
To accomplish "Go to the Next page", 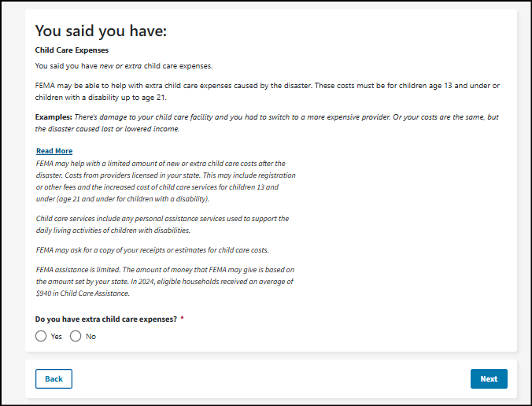I will point(489,379).
